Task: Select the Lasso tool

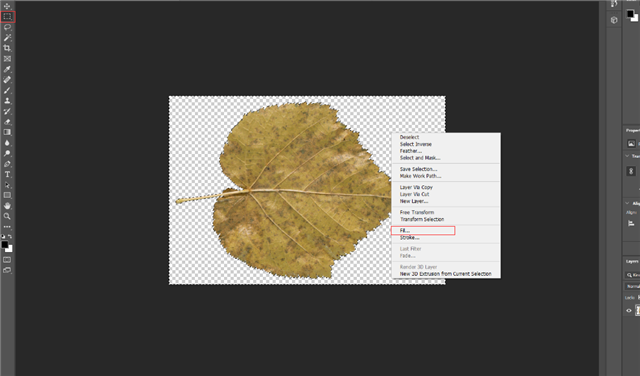Action: pyautogui.click(x=7, y=27)
